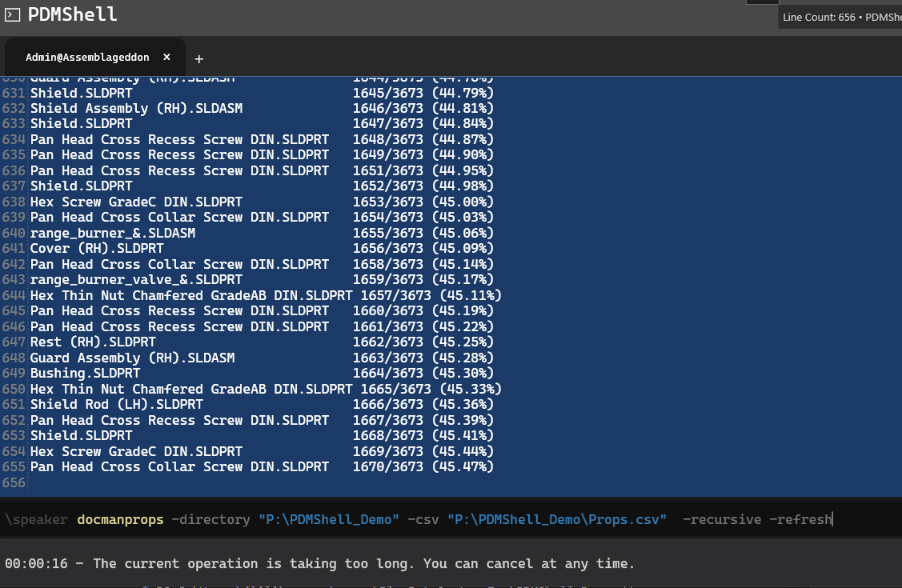This screenshot has height=588, width=902.
Task: Click the Shield Assembly (RH).SLDASM line
Action: coord(136,108)
